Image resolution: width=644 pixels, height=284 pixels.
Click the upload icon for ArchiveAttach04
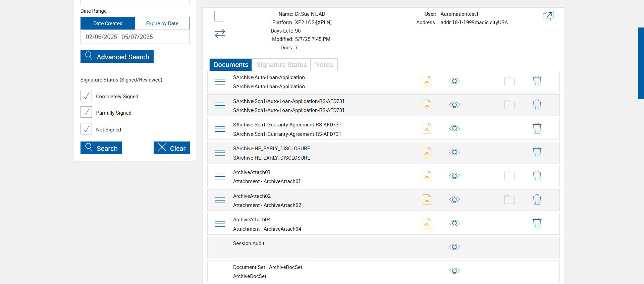427,223
